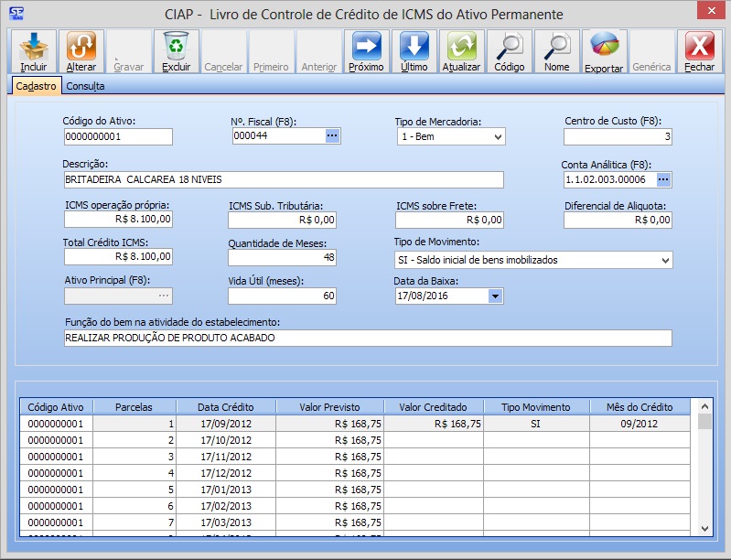Open the Tipo de Movimento dropdown
Image resolution: width=731 pixels, height=560 pixels.
click(664, 260)
